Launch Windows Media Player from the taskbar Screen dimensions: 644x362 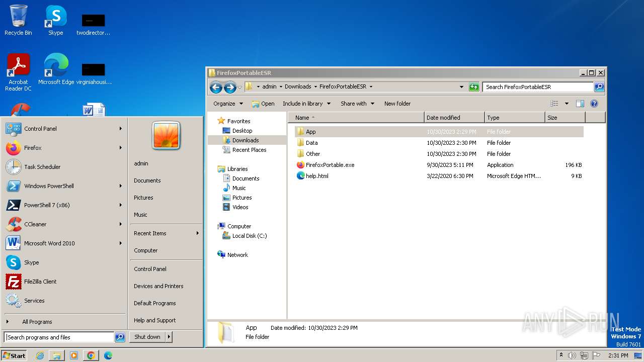(x=74, y=355)
